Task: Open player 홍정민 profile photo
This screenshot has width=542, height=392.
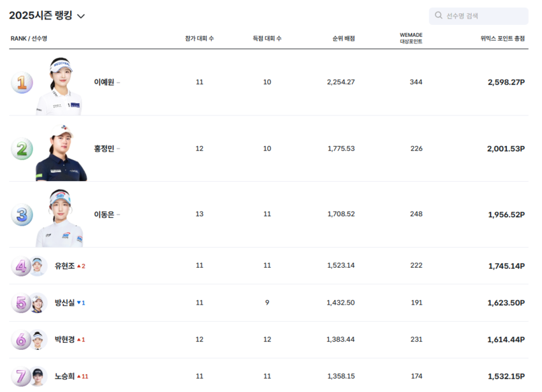Action: coord(61,153)
